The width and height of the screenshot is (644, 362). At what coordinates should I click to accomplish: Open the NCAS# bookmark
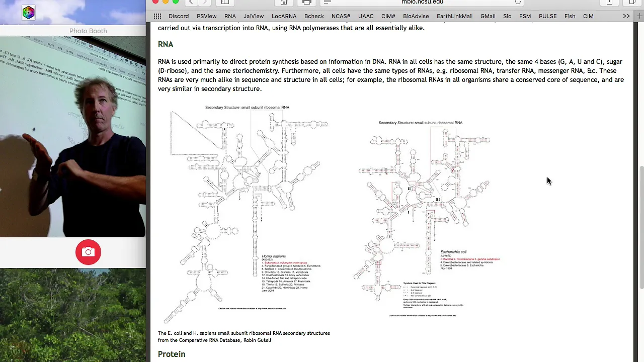pos(341,16)
